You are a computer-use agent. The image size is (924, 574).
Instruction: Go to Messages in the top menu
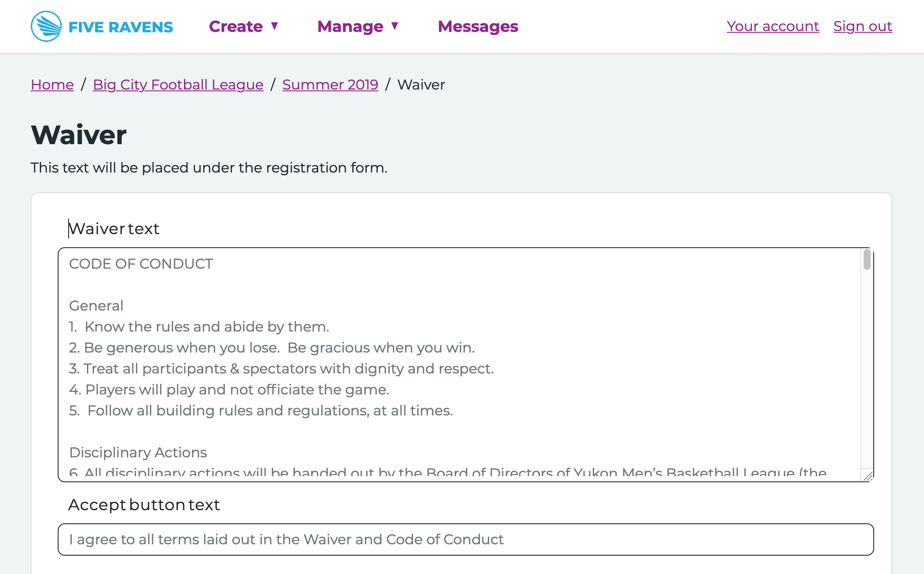478,27
